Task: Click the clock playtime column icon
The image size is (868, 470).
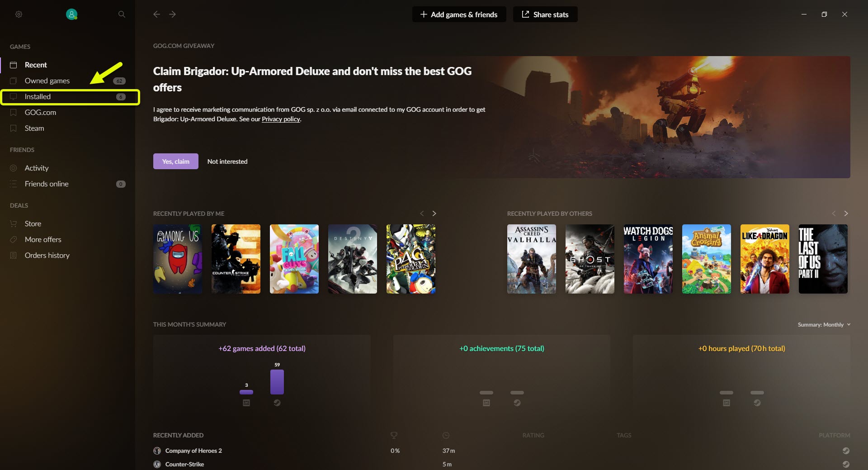Action: (x=446, y=435)
